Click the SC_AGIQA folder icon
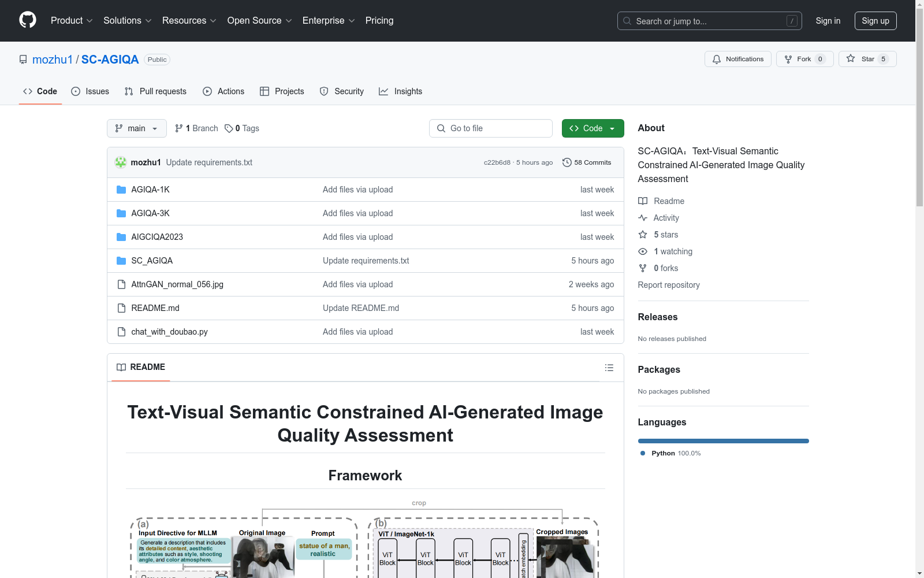Image resolution: width=924 pixels, height=578 pixels. (x=121, y=261)
